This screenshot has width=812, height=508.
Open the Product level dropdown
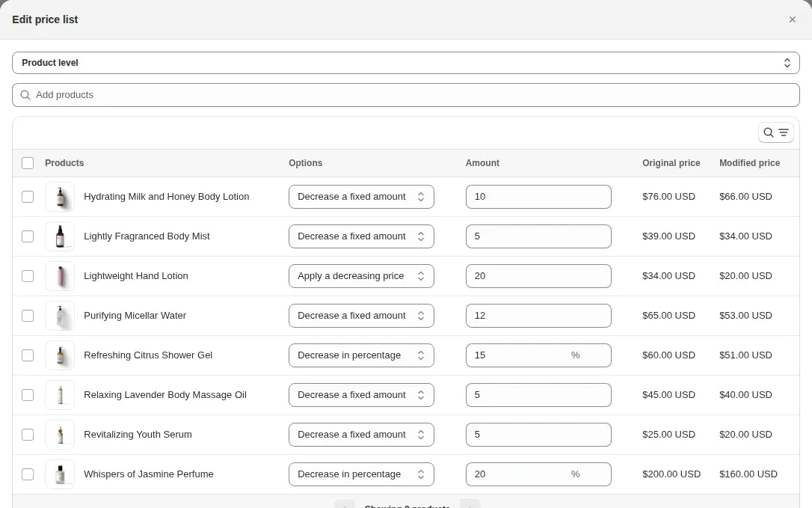point(405,63)
